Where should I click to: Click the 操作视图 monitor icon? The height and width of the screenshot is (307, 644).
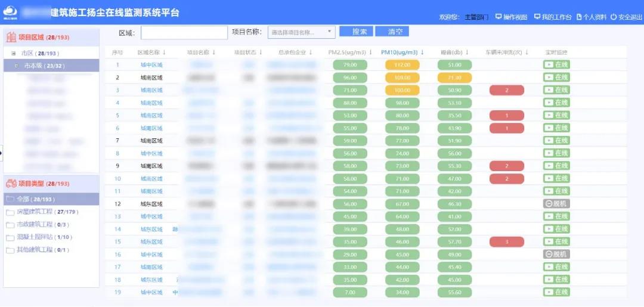pyautogui.click(x=499, y=17)
